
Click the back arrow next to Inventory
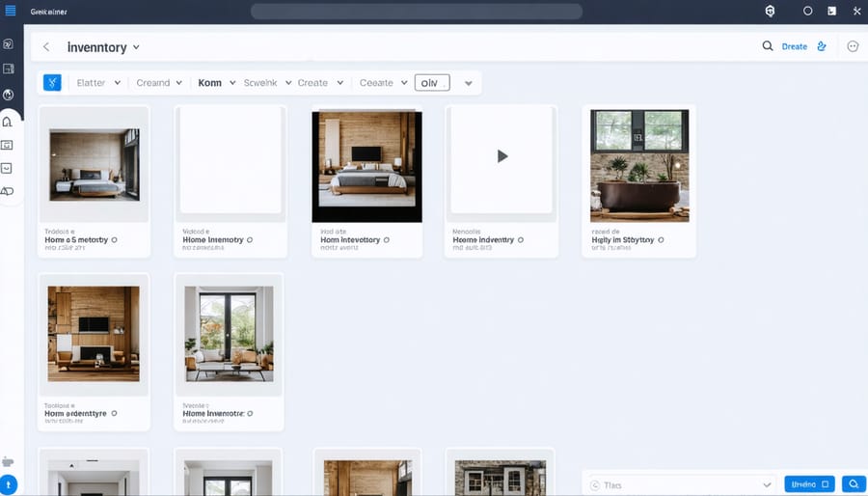(46, 46)
